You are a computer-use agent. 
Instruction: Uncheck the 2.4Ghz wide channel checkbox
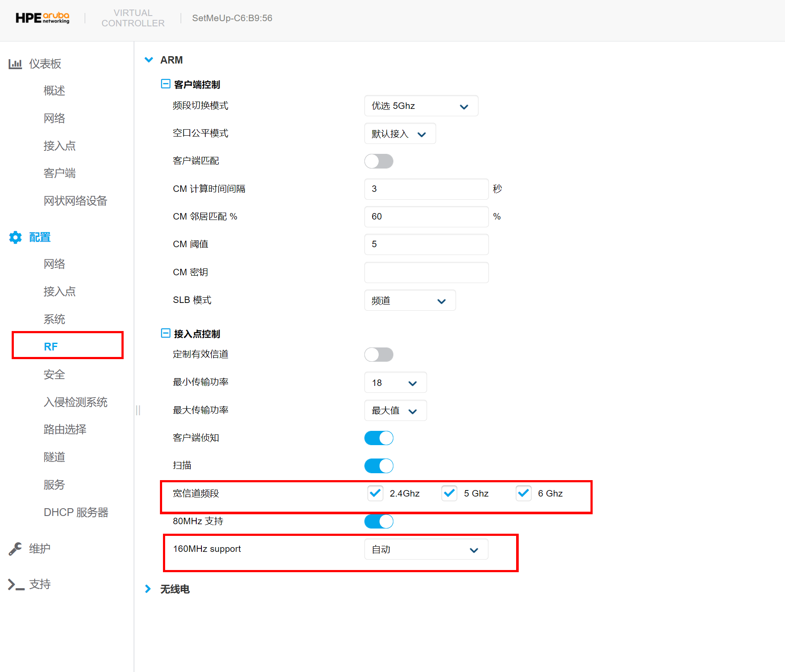point(375,493)
